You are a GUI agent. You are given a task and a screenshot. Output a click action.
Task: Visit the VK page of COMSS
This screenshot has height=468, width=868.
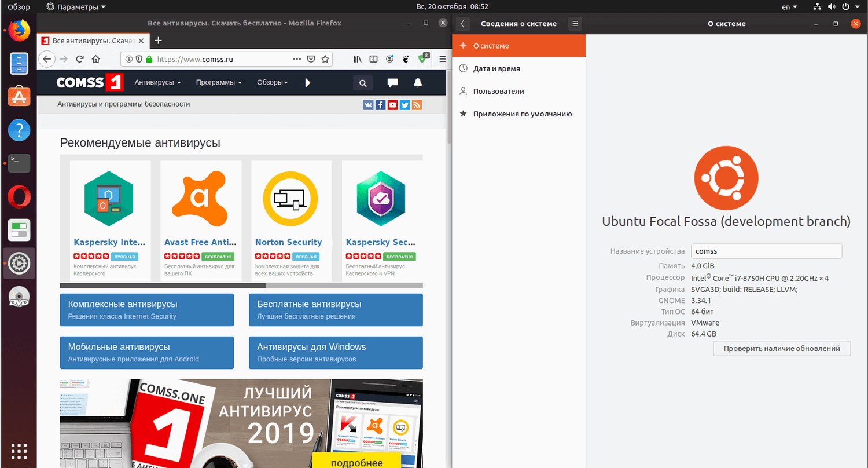[x=368, y=105]
